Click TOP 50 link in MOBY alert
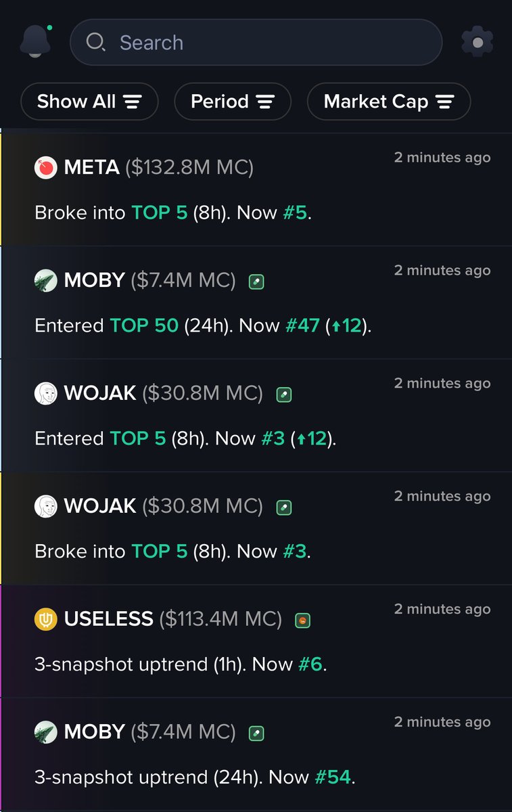Image resolution: width=512 pixels, height=812 pixels. tap(144, 325)
